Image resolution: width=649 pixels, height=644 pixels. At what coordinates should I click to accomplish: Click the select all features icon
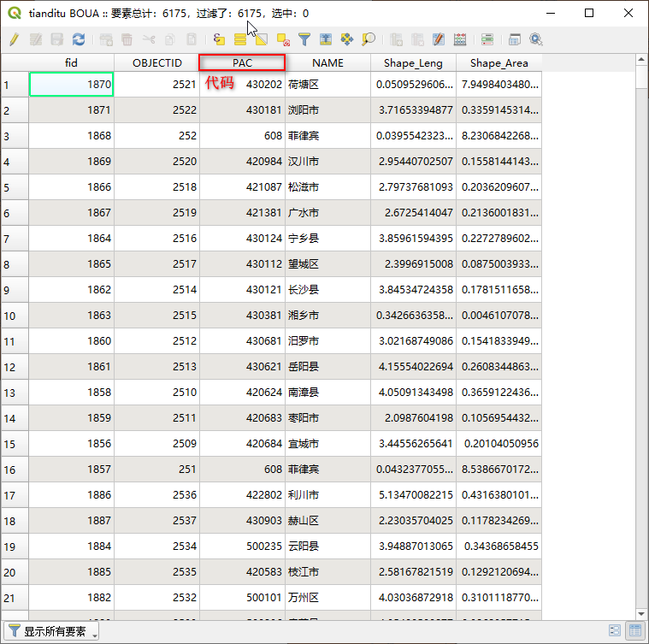point(240,39)
